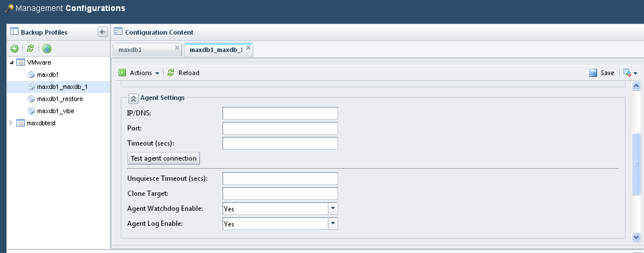644x253 pixels.
Task: Open the Agent Log Enable dropdown
Action: 332,224
